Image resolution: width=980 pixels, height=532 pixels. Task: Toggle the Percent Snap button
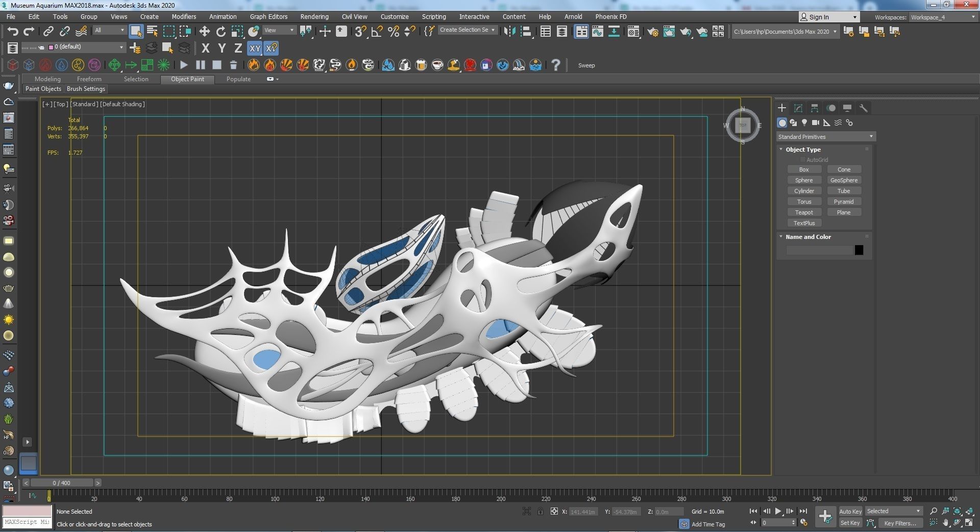(394, 32)
